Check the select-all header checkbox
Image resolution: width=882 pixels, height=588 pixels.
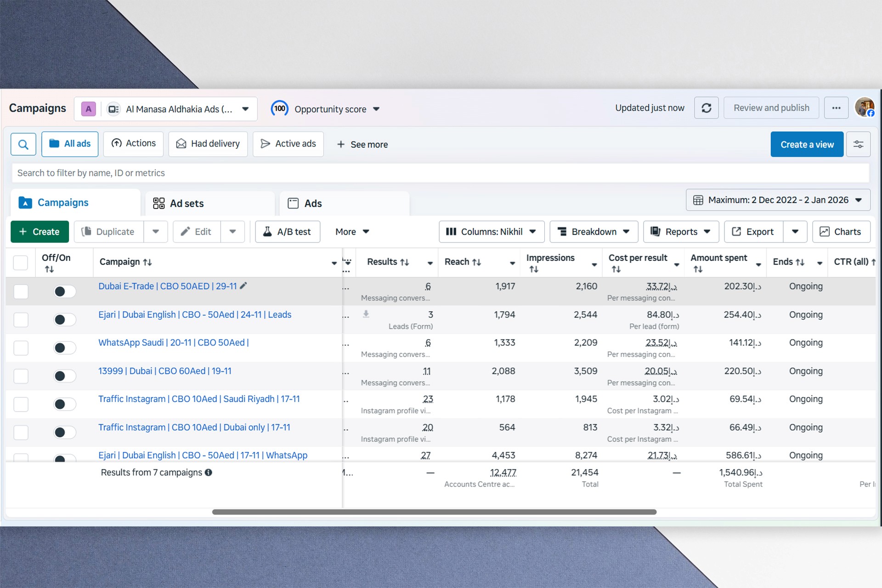[x=21, y=262]
